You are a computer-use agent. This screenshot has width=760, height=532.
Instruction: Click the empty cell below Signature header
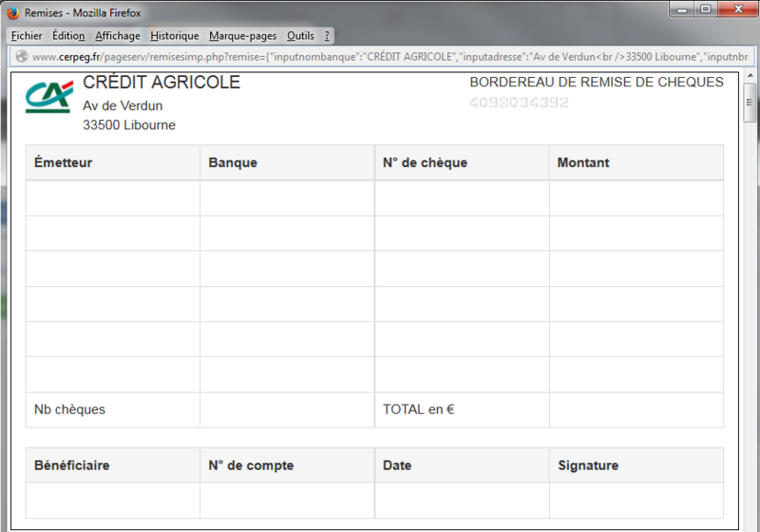(636, 501)
